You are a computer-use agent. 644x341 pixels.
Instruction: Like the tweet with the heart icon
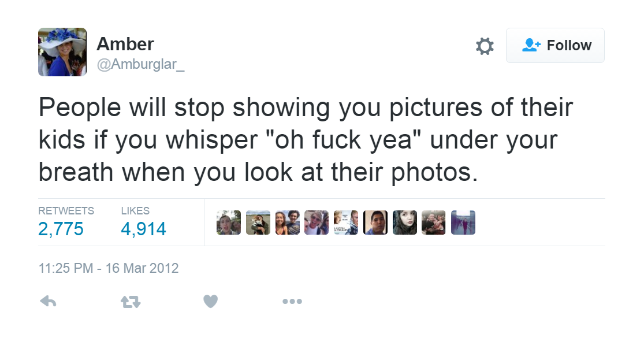click(x=210, y=301)
